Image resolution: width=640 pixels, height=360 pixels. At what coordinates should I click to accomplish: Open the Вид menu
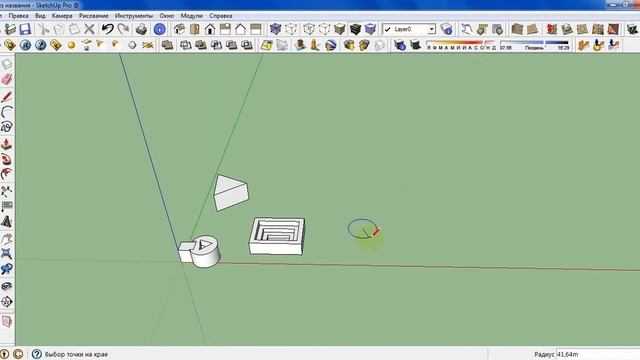tap(40, 16)
